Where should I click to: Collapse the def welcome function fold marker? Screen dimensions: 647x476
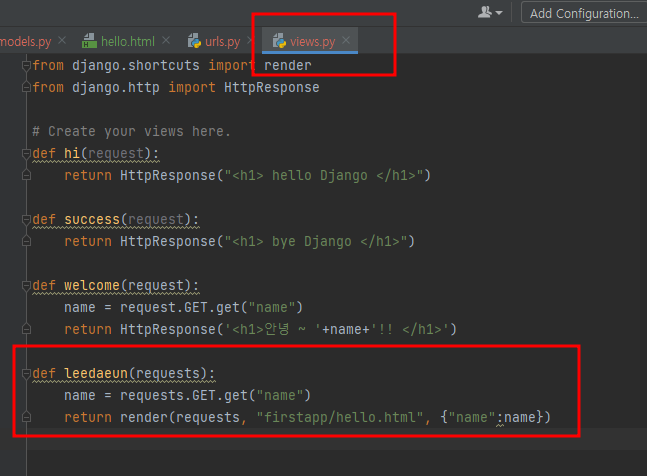point(26,285)
